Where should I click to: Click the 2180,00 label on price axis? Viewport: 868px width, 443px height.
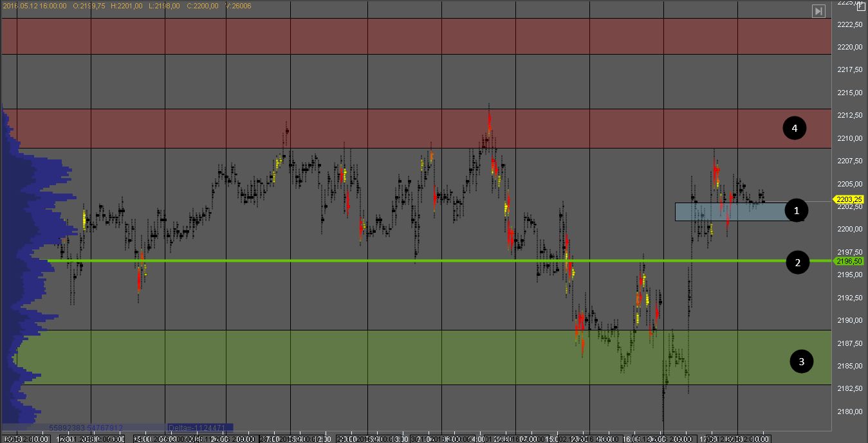tap(850, 411)
